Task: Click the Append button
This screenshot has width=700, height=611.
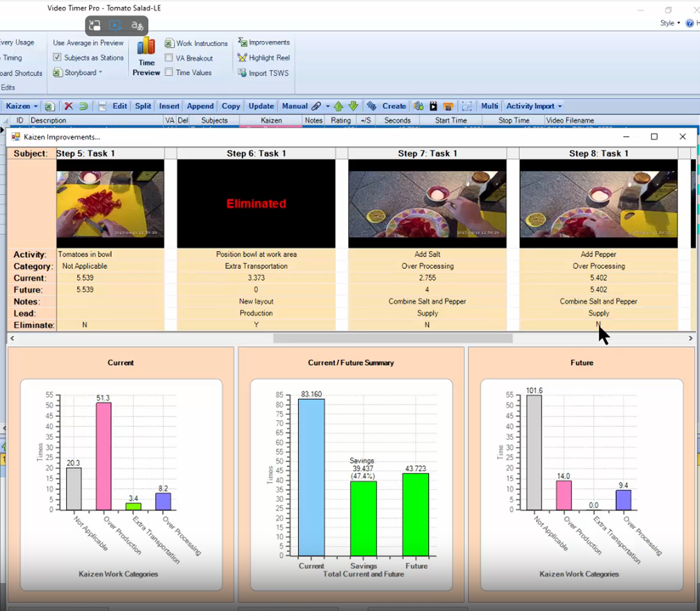Action: (200, 106)
